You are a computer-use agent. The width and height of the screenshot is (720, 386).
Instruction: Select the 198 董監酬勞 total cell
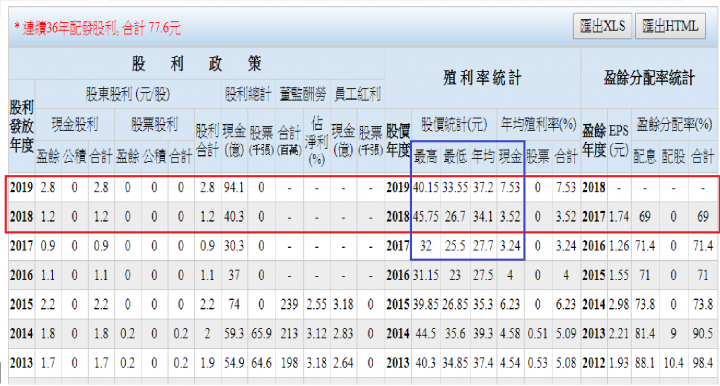point(289,363)
